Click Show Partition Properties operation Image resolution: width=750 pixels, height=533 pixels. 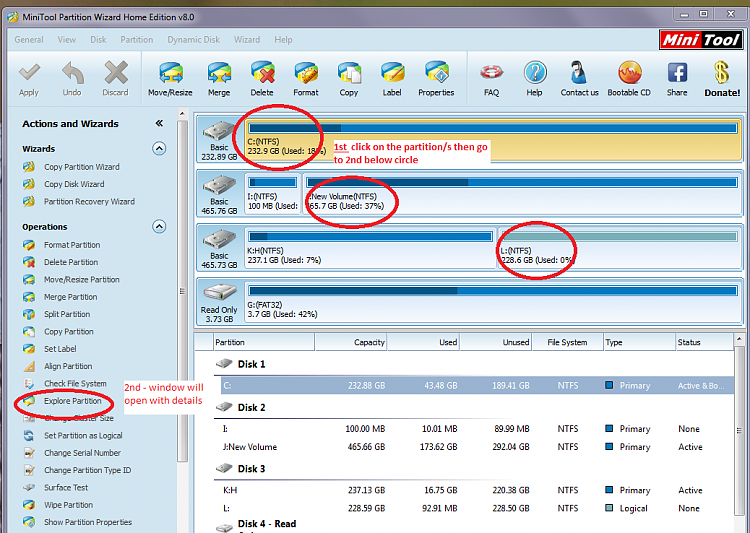pos(88,522)
